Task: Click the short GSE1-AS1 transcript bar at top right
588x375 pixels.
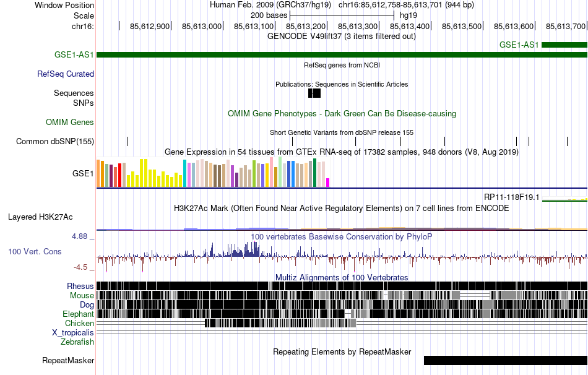Action: coord(564,45)
